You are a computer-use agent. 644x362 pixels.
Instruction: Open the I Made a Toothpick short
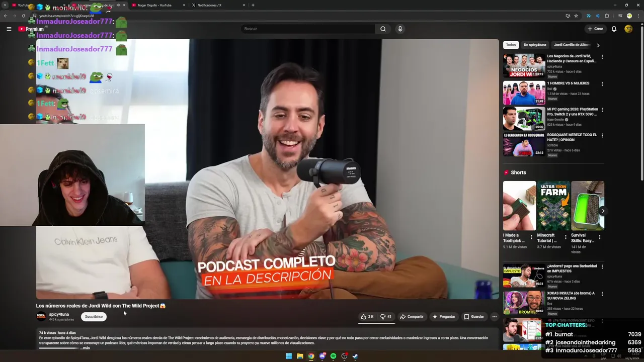coord(519,206)
